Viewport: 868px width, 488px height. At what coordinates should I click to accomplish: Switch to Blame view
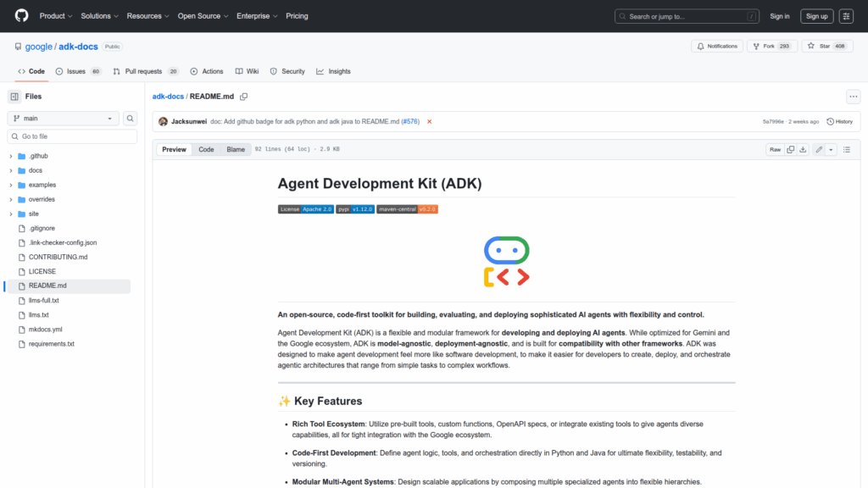pyautogui.click(x=235, y=149)
